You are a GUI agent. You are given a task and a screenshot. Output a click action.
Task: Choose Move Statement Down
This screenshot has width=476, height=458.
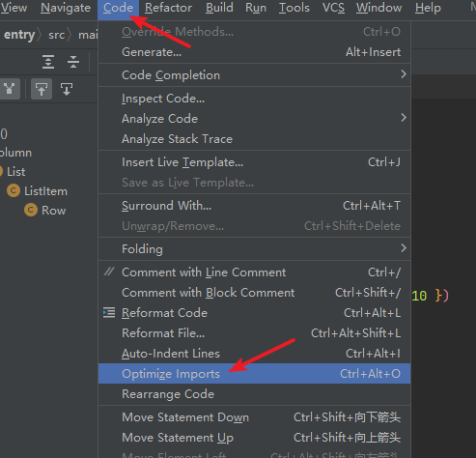(x=254, y=417)
